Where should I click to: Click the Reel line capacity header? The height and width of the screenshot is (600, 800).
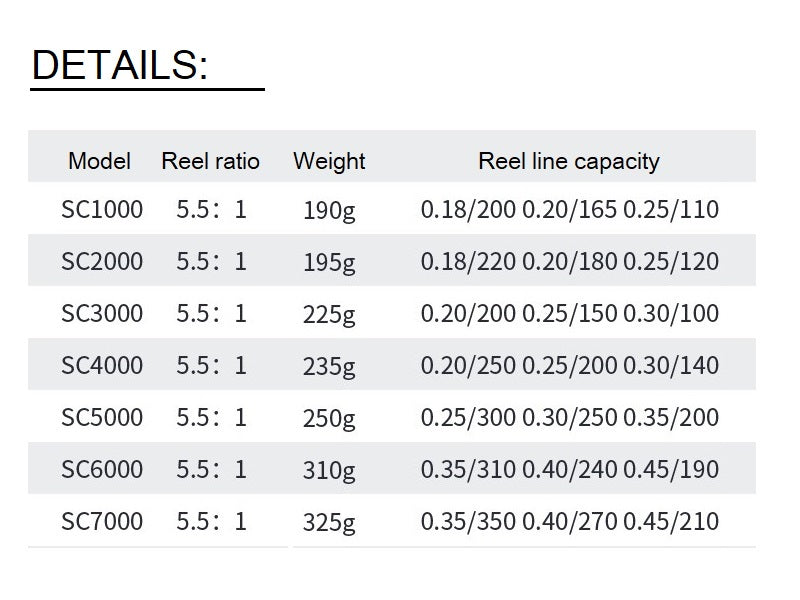tap(569, 162)
